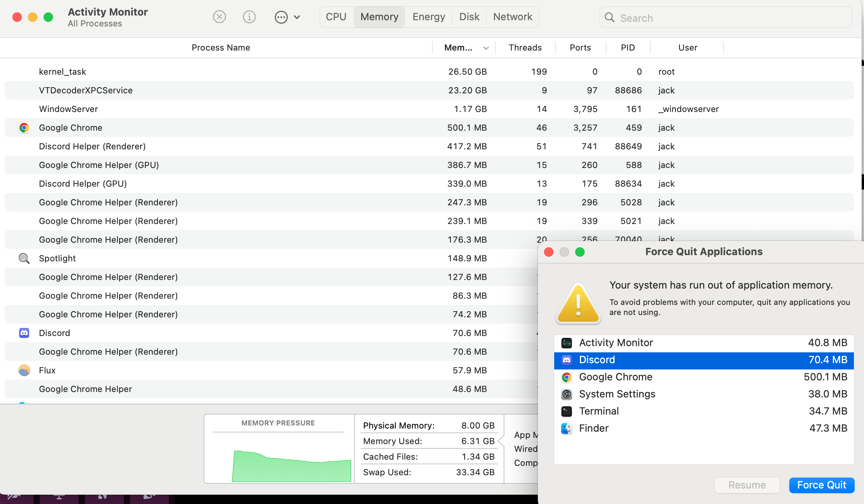This screenshot has height=504, width=864.
Task: Click the Swap Used 33.34 GB value
Action: point(475,472)
